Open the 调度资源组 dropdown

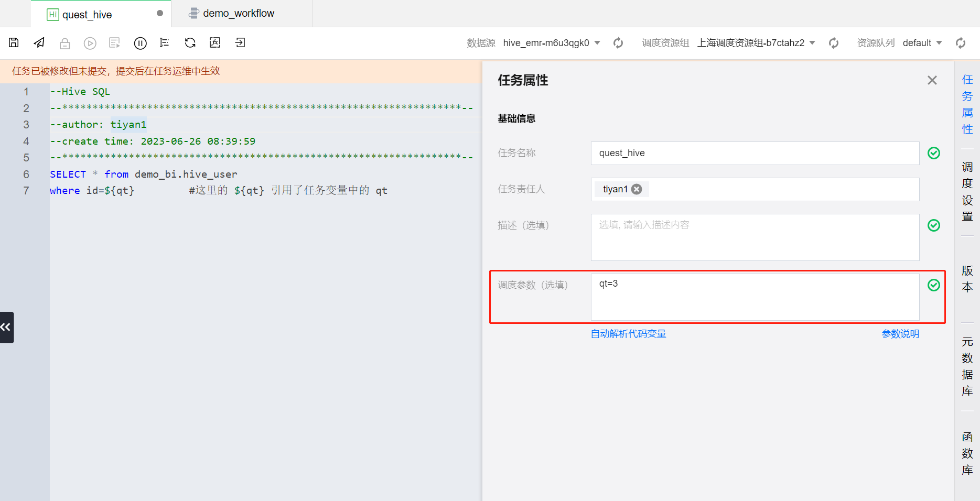click(x=756, y=43)
